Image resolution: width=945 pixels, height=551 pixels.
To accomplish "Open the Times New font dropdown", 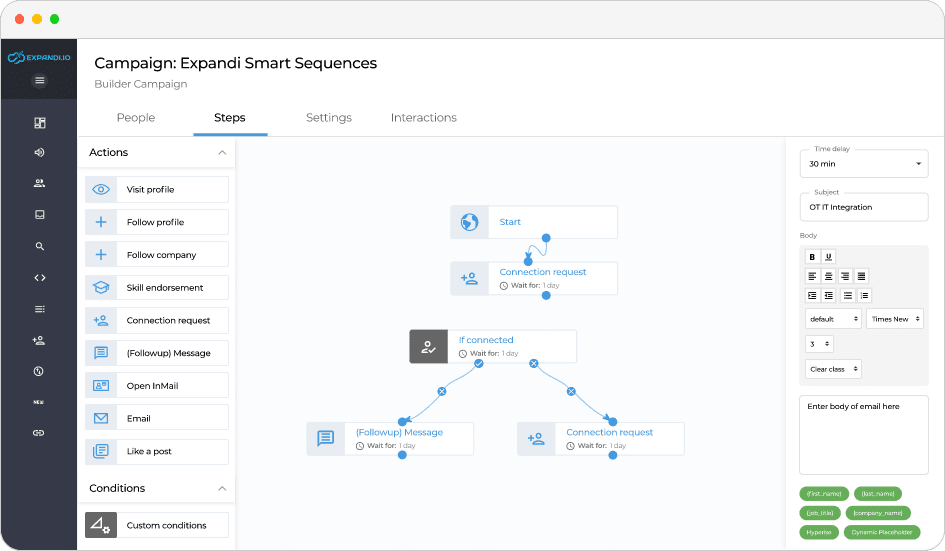I will 894,318.
